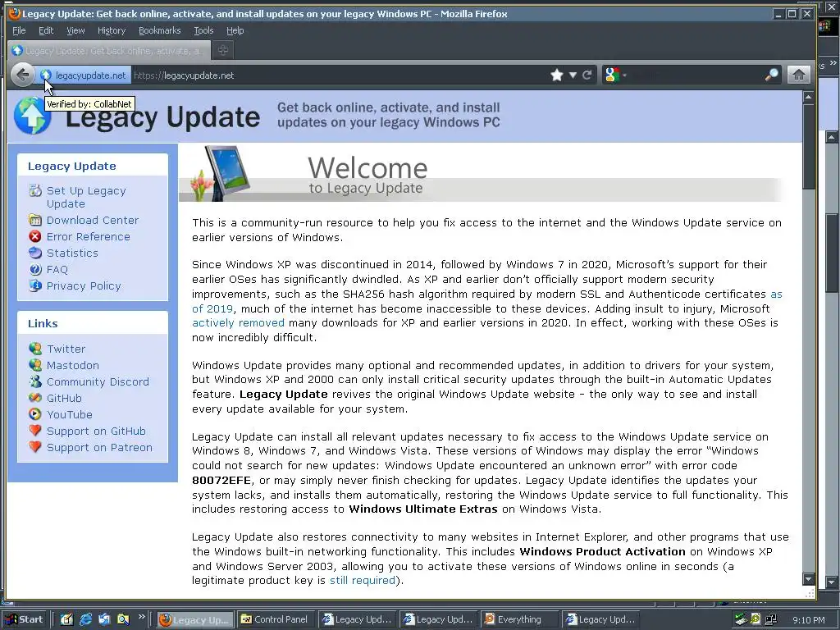Screen dimensions: 840x630
Task: Click the site identity globe icon
Action: (x=46, y=75)
